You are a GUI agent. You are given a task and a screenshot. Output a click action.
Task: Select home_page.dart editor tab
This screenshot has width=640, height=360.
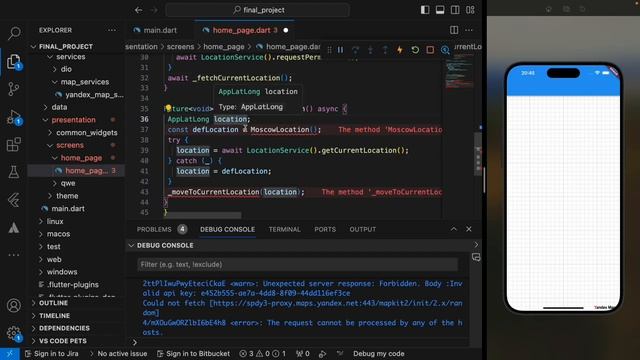(x=245, y=30)
